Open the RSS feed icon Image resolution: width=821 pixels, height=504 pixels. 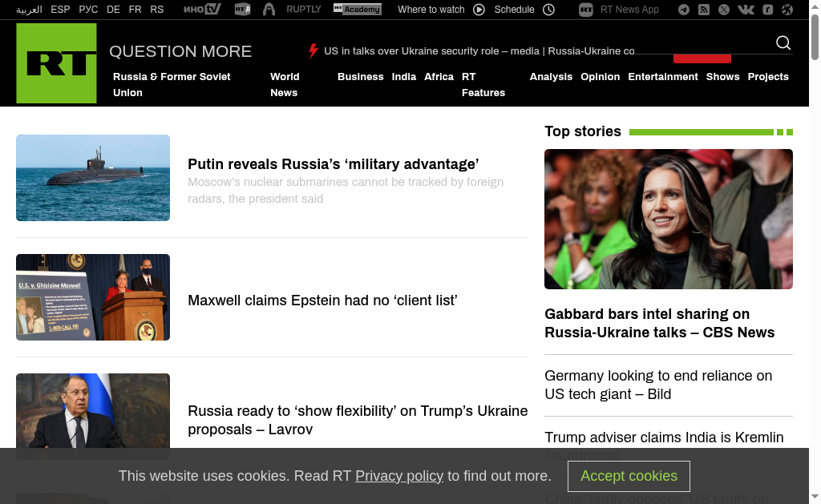pos(704,10)
